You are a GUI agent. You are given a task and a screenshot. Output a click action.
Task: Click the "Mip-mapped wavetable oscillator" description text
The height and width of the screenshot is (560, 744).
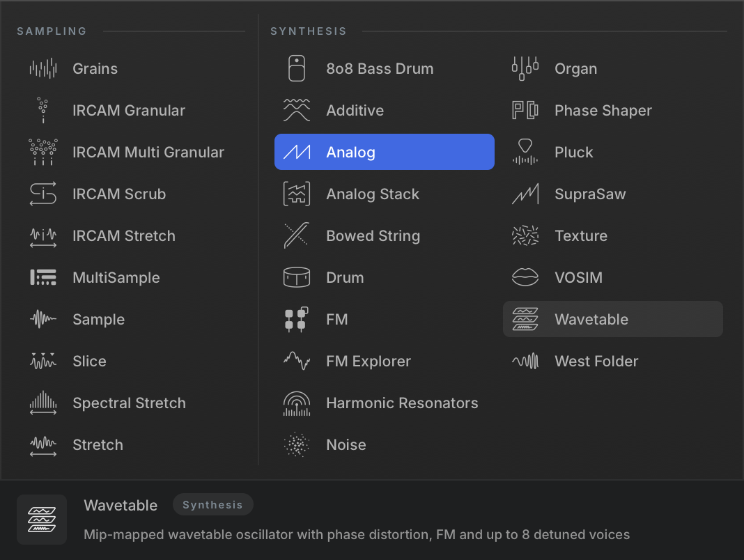click(357, 534)
